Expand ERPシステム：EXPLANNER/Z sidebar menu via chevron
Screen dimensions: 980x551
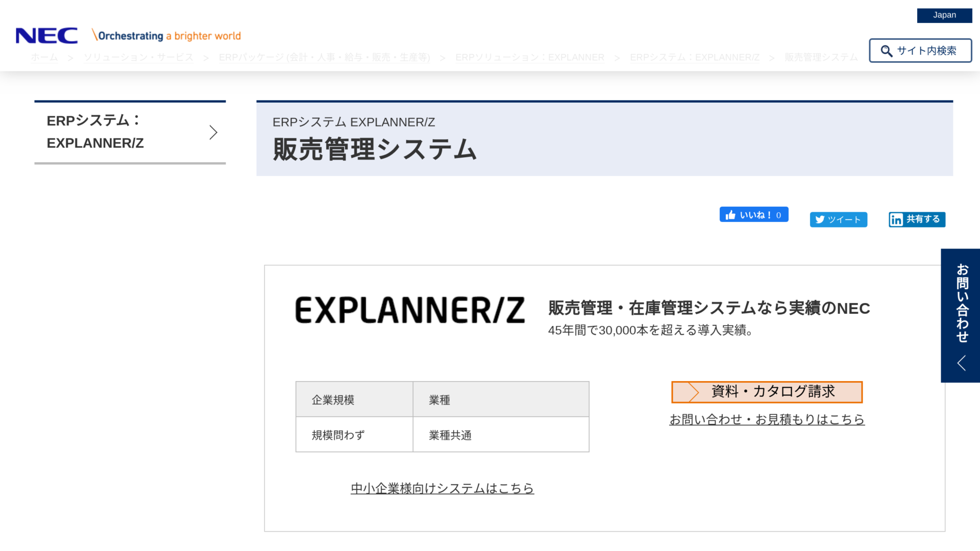point(214,132)
